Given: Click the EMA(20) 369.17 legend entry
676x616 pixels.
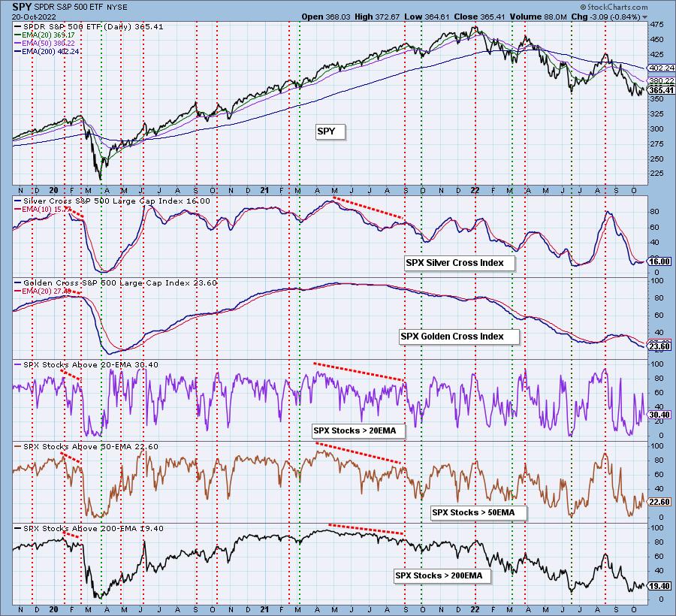Looking at the screenshot, I should (44, 35).
